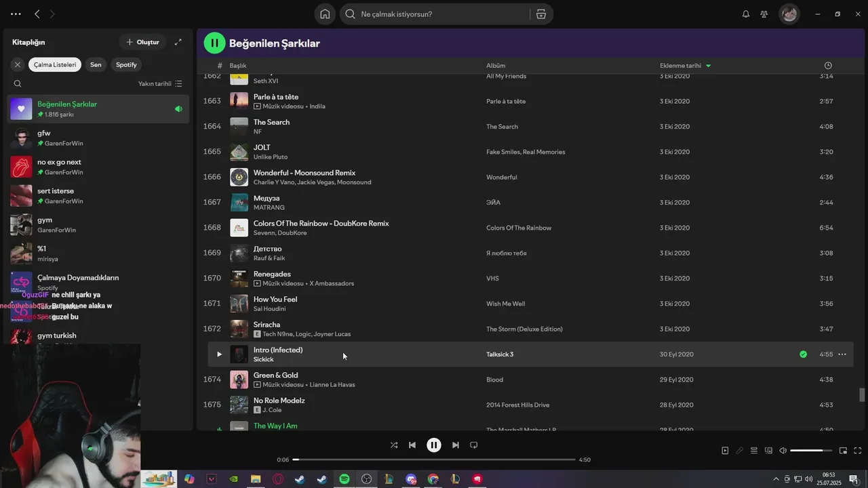868x488 pixels.
Task: Open Connect to a device icon
Action: [x=768, y=451]
